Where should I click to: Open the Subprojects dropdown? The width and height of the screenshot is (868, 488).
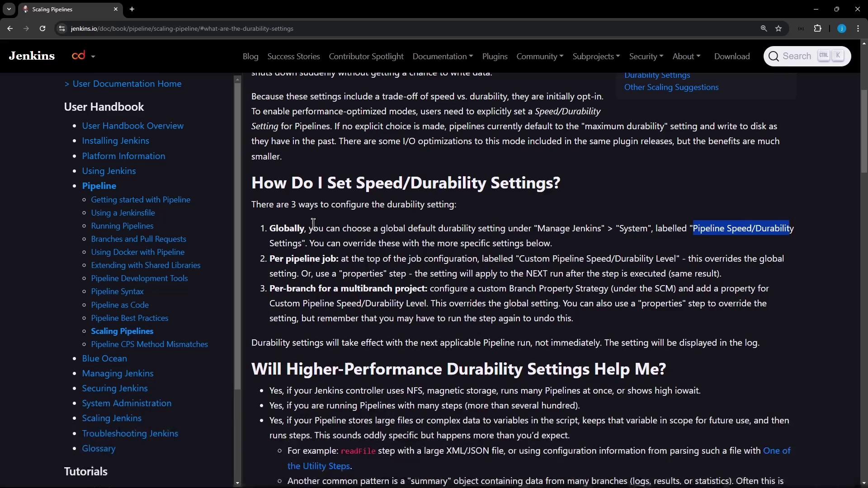(x=596, y=56)
